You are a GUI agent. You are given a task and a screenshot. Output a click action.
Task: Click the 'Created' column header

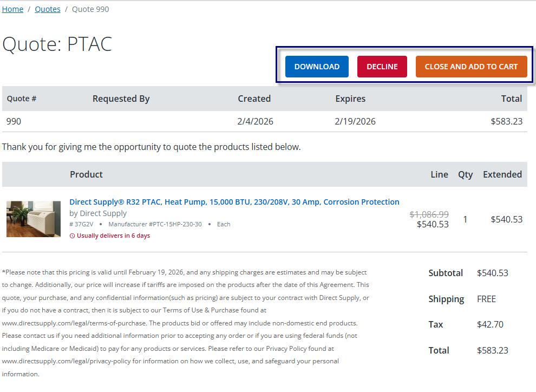point(254,99)
